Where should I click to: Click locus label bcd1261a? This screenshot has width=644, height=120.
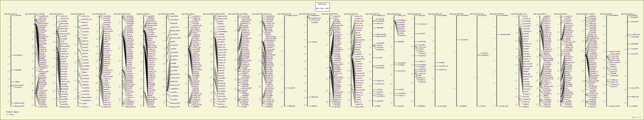[x=19, y=55]
